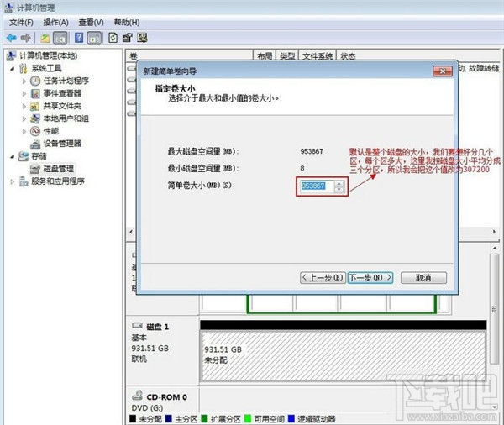
Task: Click the Local Users and Groups icon
Action: (34, 118)
